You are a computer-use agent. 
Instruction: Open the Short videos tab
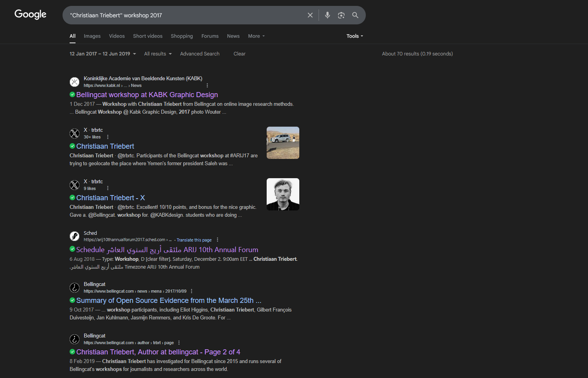(148, 36)
